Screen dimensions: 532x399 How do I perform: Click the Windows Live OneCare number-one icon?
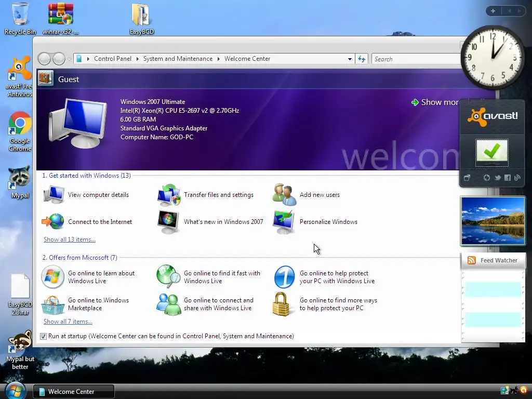click(284, 277)
